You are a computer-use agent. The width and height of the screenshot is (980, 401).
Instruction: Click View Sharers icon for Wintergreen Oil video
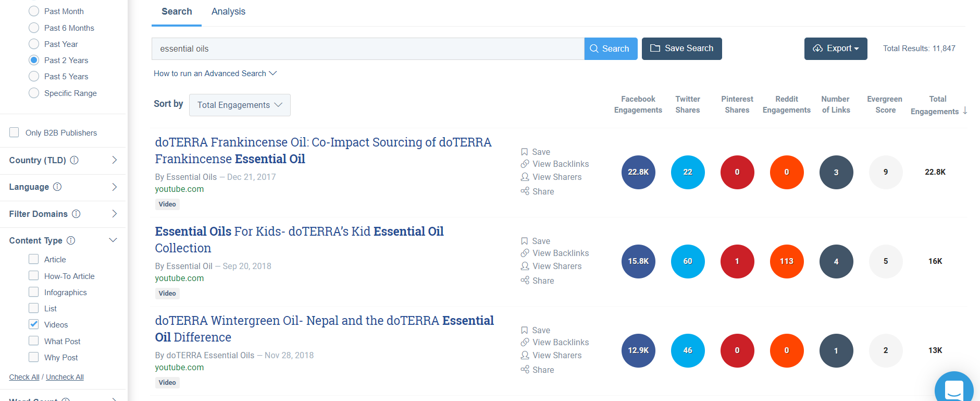click(525, 355)
